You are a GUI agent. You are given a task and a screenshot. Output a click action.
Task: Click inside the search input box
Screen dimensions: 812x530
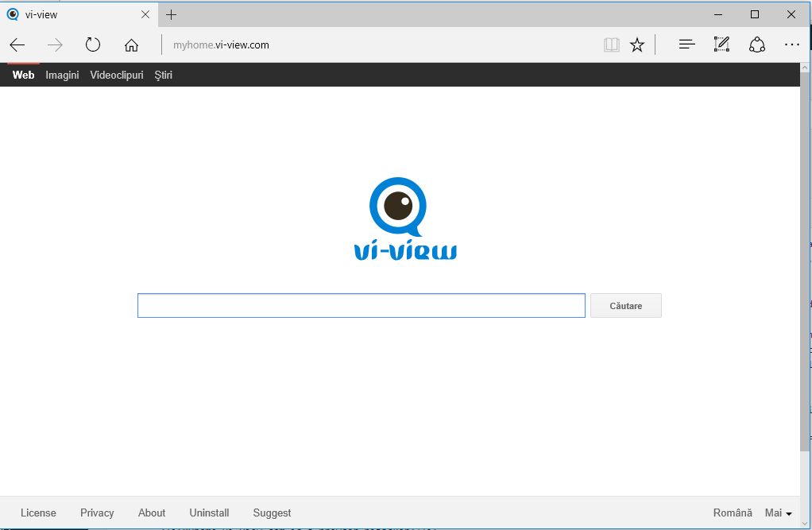[361, 305]
